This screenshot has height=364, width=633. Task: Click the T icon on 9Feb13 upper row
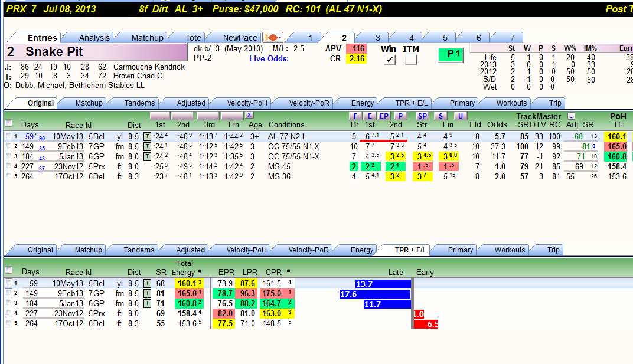click(x=148, y=146)
